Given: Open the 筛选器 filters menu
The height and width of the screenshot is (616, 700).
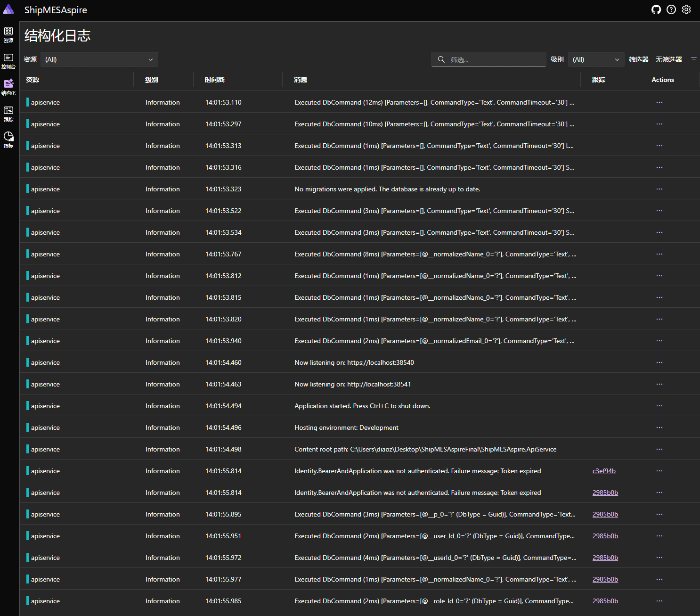Looking at the screenshot, I should coord(638,59).
